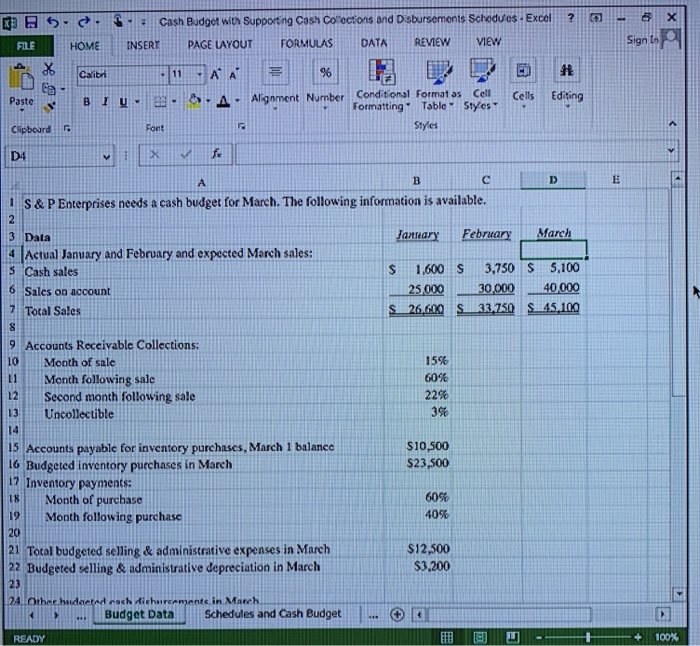Click the Redo arrow icon

pyautogui.click(x=84, y=21)
